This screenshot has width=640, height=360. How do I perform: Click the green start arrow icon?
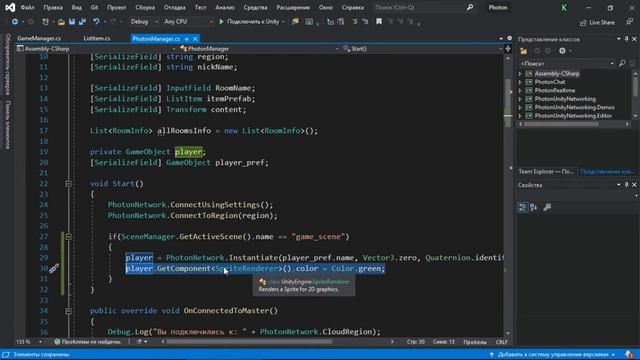221,22
